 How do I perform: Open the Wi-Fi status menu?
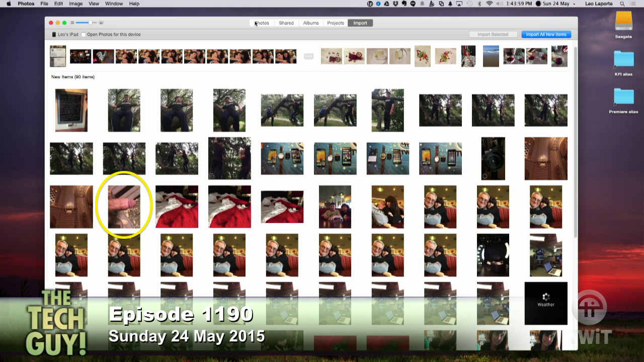(x=490, y=4)
